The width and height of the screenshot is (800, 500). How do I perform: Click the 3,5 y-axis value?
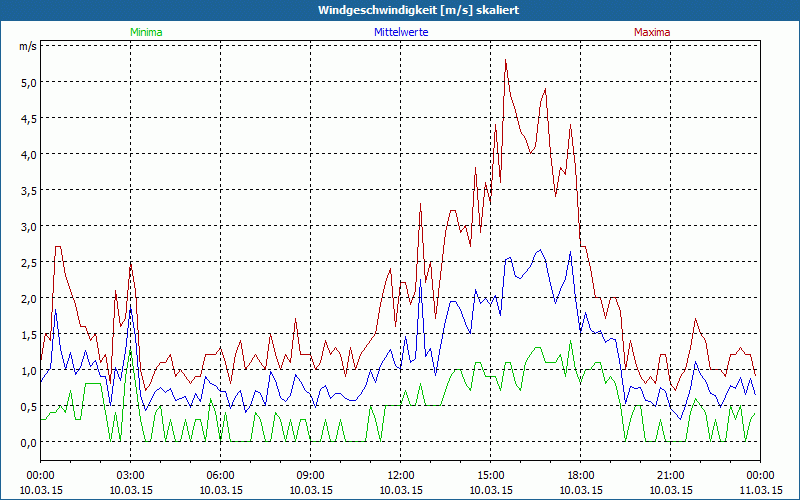pyautogui.click(x=28, y=191)
